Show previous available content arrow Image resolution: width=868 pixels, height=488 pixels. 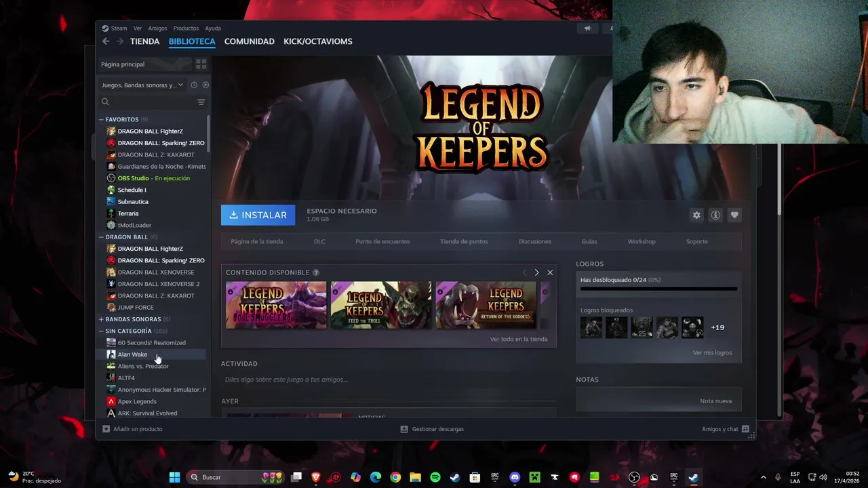click(524, 272)
